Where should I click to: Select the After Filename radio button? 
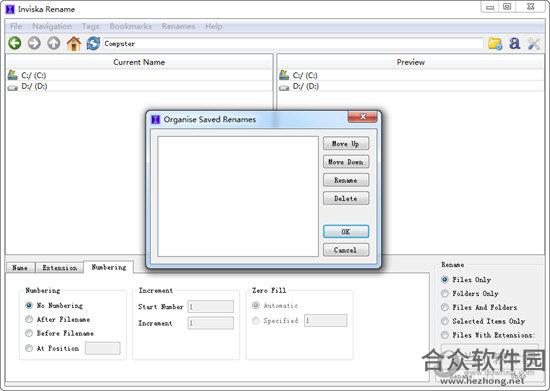tap(29, 319)
